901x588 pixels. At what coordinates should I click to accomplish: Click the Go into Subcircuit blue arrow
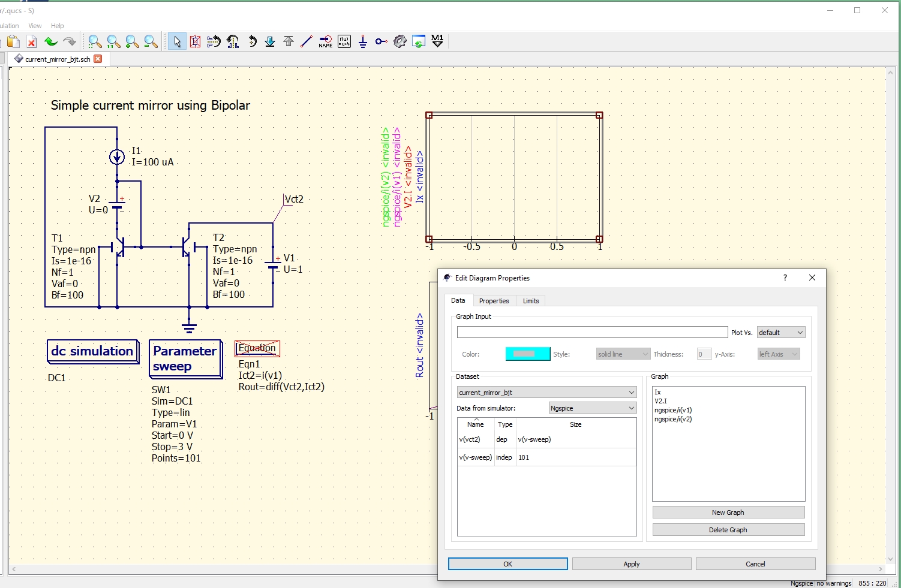click(270, 41)
